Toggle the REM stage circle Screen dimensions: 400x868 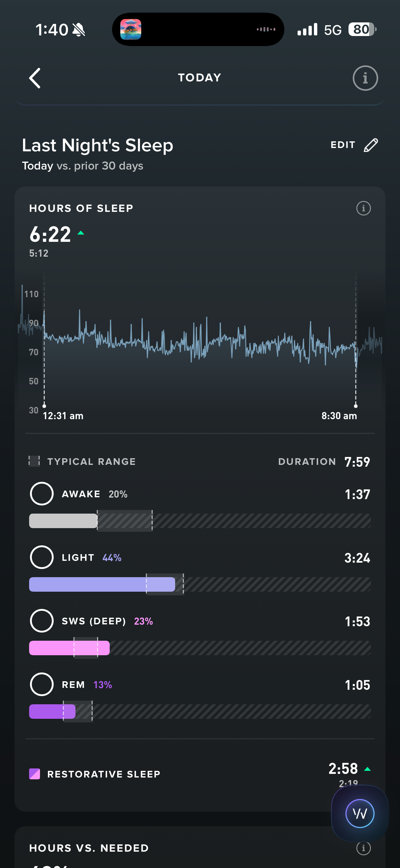coord(42,684)
